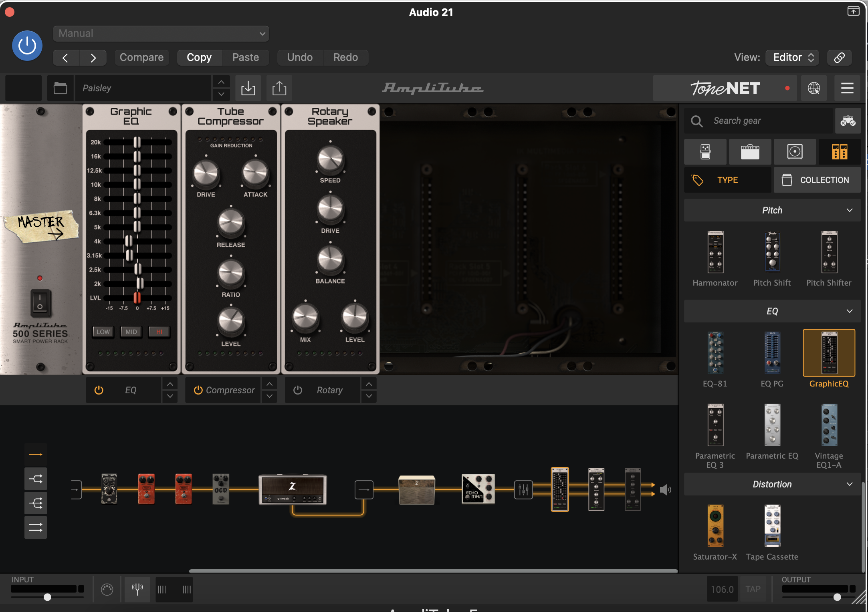Select the cabinet speaker gear category
The width and height of the screenshot is (868, 612).
click(795, 152)
